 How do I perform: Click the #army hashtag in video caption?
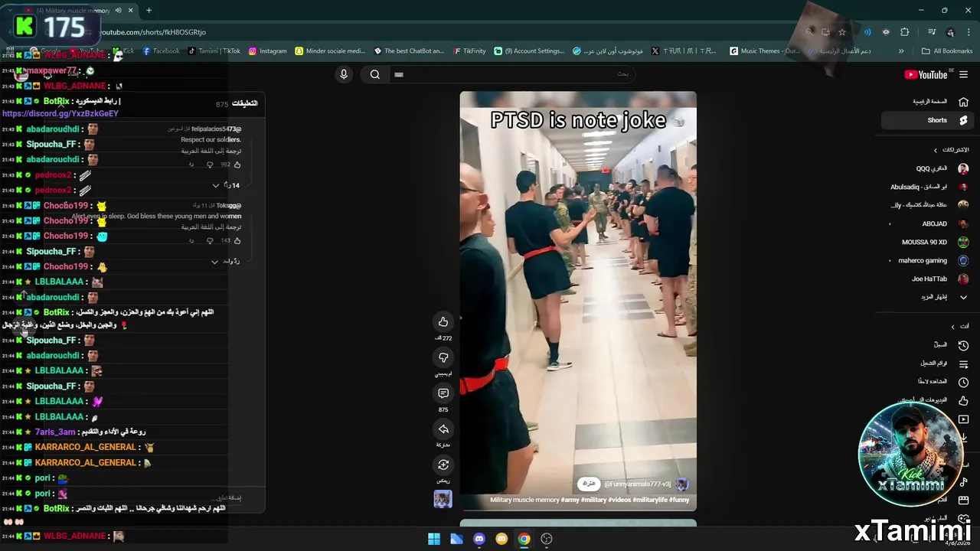570,500
